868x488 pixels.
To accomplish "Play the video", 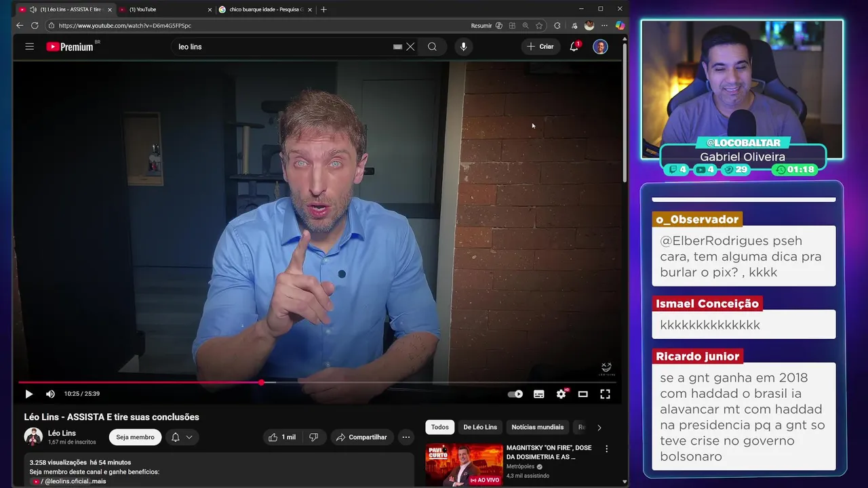I will point(28,394).
